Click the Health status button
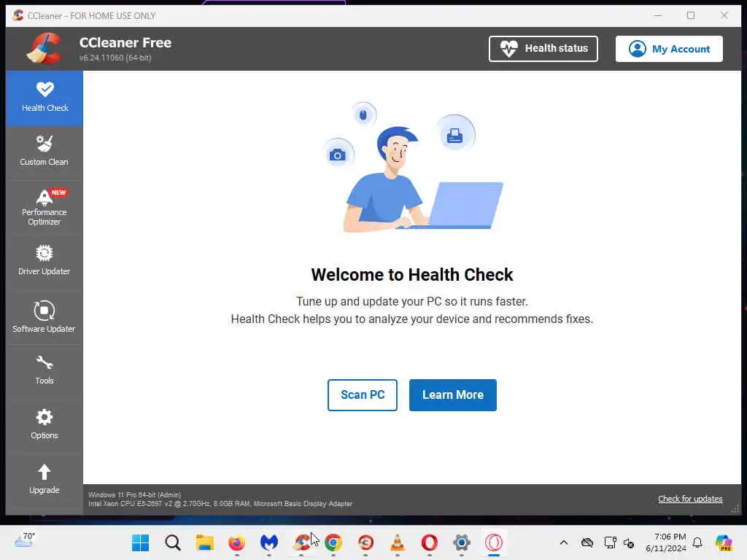The width and height of the screenshot is (747, 560). 543,49
